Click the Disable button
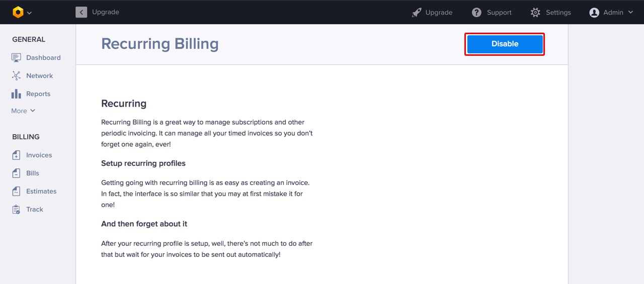Viewport: 644px width, 284px height. pyautogui.click(x=505, y=44)
